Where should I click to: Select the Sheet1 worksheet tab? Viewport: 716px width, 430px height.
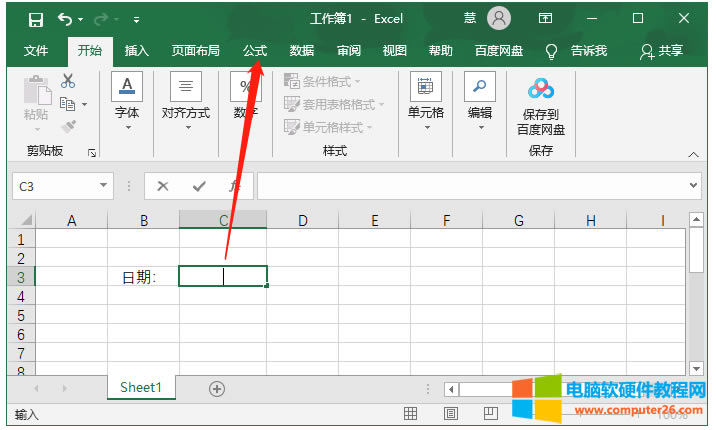click(x=140, y=388)
